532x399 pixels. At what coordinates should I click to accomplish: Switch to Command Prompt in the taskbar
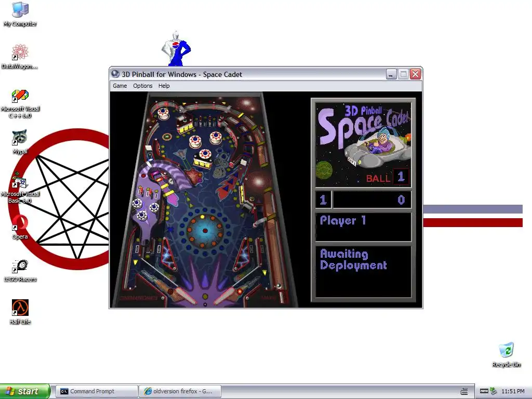tap(96, 391)
